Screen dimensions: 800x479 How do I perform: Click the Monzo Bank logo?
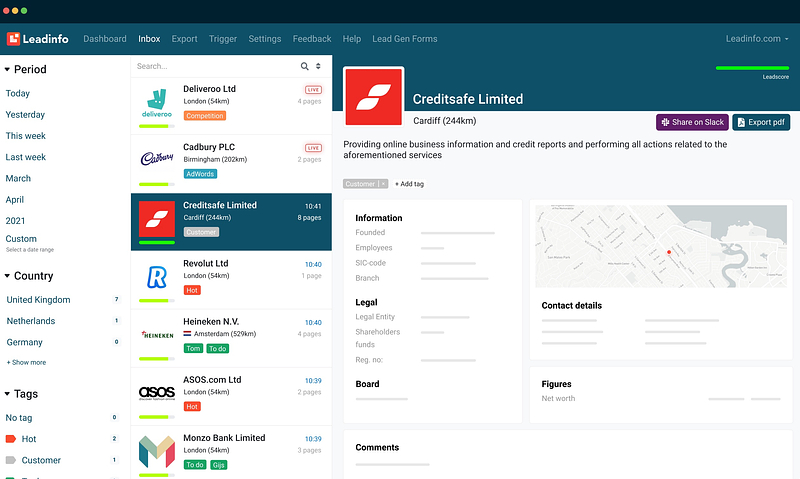coord(156,451)
